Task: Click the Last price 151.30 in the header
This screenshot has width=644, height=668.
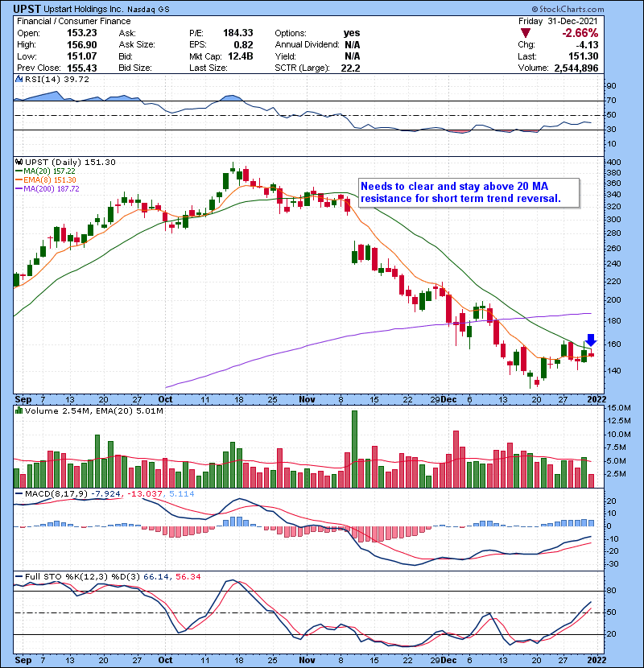Action: 583,56
